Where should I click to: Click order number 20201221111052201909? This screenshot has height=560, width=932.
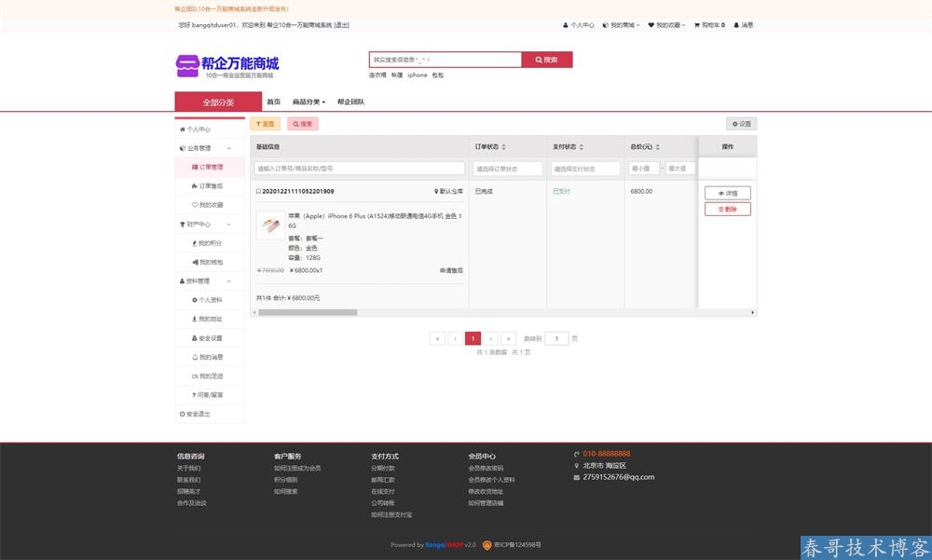coord(298,191)
